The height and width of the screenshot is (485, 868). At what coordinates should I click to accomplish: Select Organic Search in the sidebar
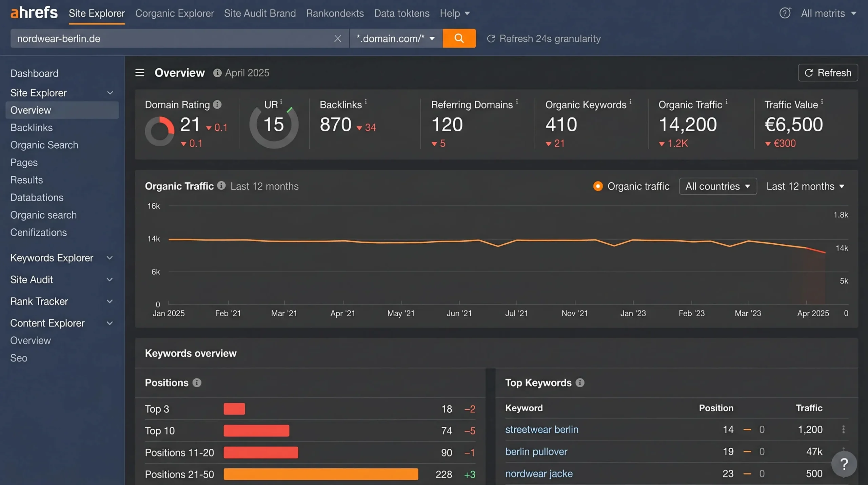(x=44, y=145)
